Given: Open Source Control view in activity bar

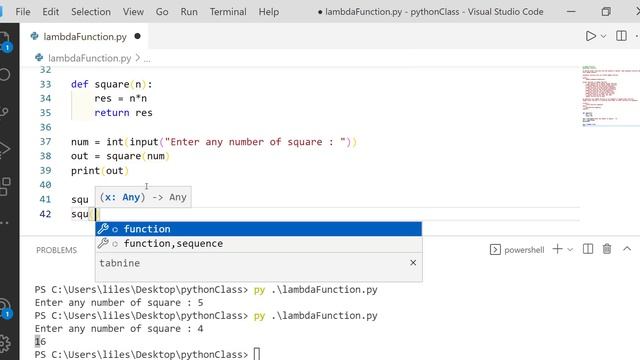Looking at the screenshot, I should click(5, 112).
